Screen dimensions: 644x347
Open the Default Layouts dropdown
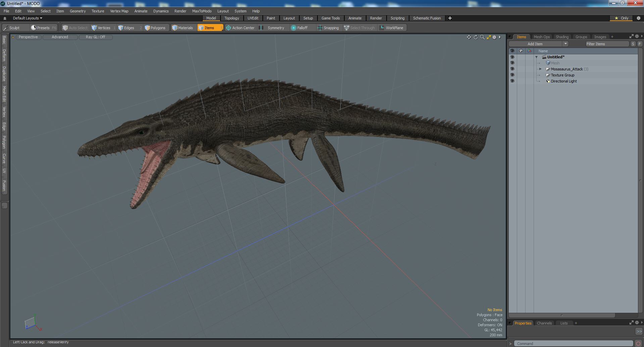coord(28,18)
